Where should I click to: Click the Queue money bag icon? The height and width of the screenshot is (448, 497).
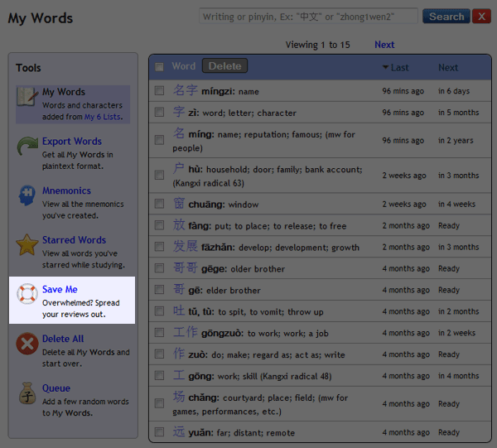(27, 393)
